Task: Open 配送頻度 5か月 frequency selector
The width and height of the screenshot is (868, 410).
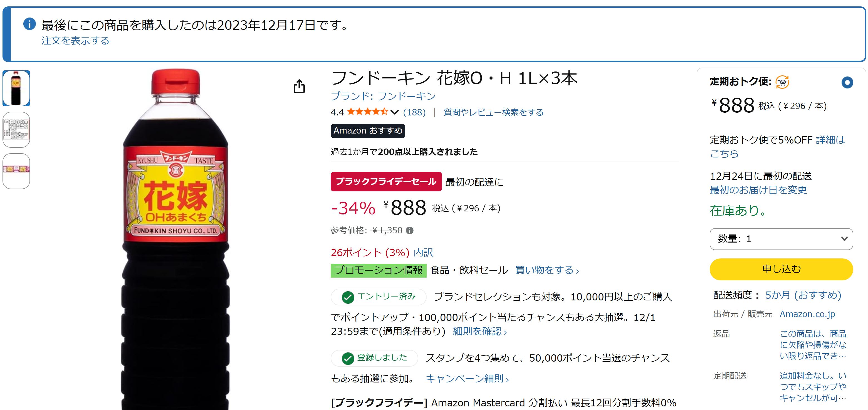Action: tap(803, 295)
